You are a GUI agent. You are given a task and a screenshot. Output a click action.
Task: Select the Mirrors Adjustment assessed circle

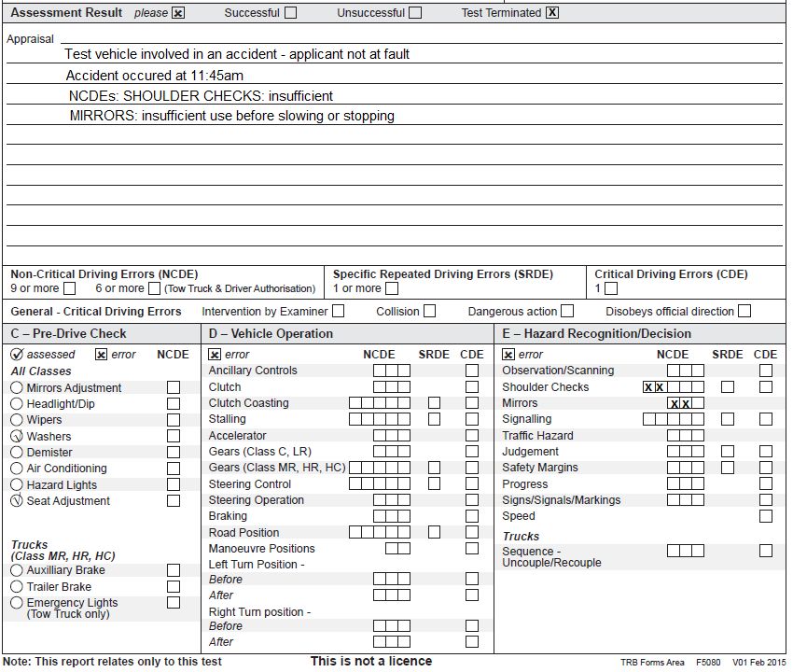pyautogui.click(x=17, y=387)
